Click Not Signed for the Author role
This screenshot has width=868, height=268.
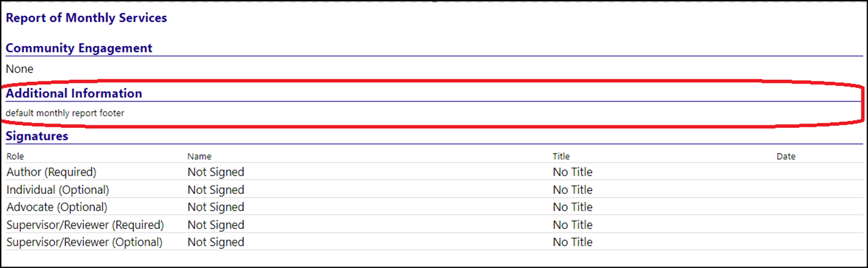(216, 172)
